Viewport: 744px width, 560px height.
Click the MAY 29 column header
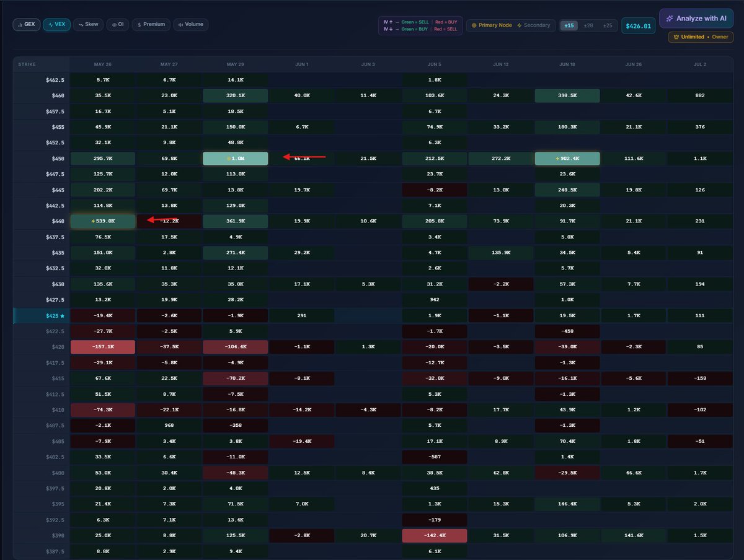click(235, 64)
